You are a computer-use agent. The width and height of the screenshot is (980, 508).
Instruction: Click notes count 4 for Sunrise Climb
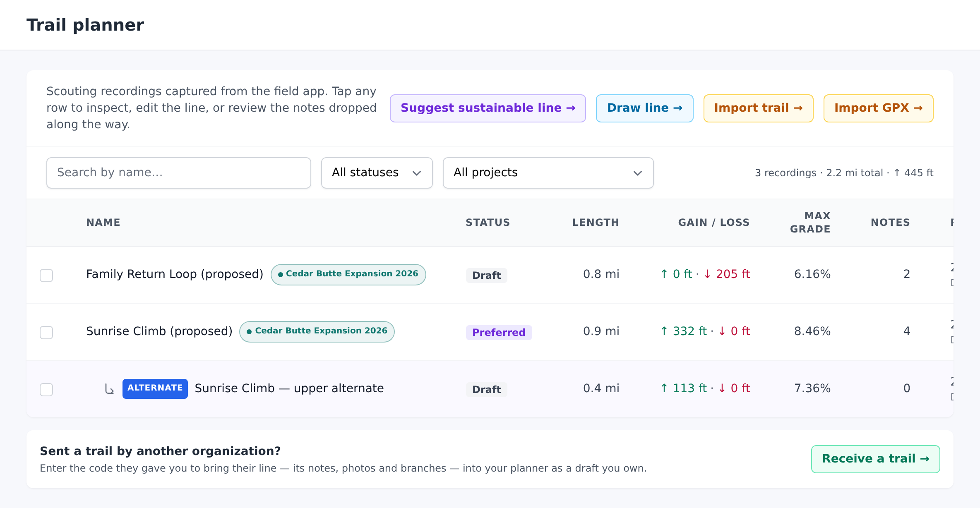(x=906, y=331)
